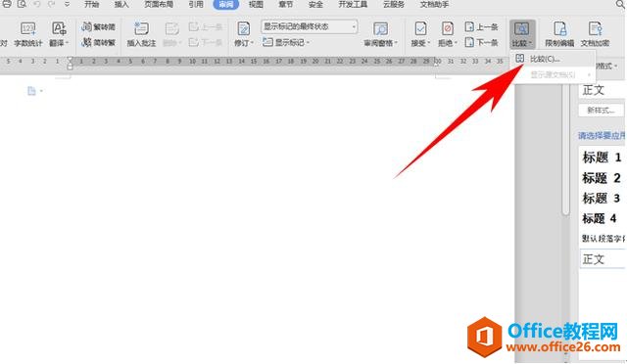Expand the 接受 dropdown arrow
Viewport: 627px width, 364px height.
(x=429, y=43)
